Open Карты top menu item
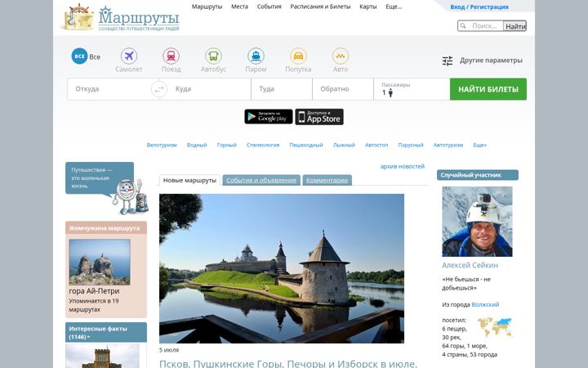Screen dimensions: 588x368 coord(368,7)
